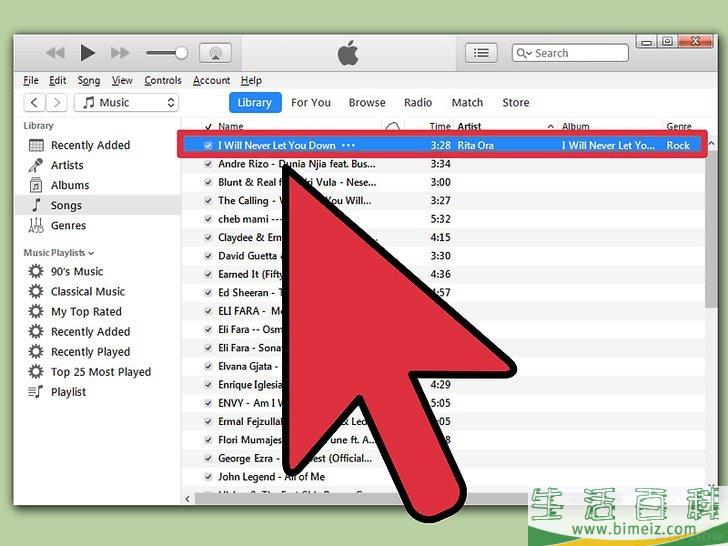Uncheck the cheb mami song checkbox
Image resolution: width=728 pixels, height=546 pixels.
pos(208,219)
